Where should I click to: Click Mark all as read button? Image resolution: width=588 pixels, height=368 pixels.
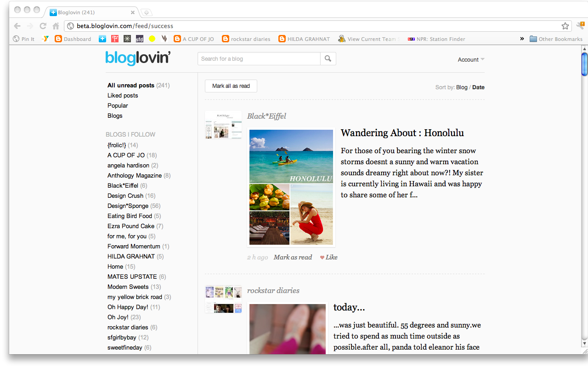pos(231,86)
